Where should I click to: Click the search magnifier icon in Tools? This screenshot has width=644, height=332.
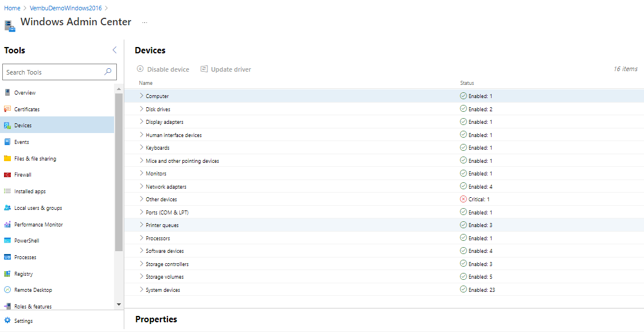pos(108,72)
